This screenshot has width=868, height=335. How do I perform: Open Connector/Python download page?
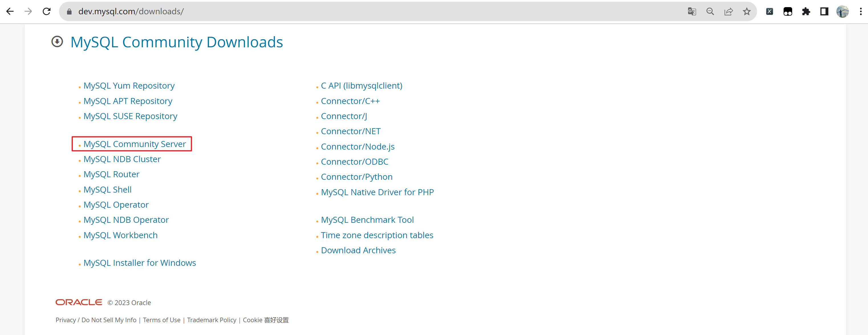tap(356, 177)
